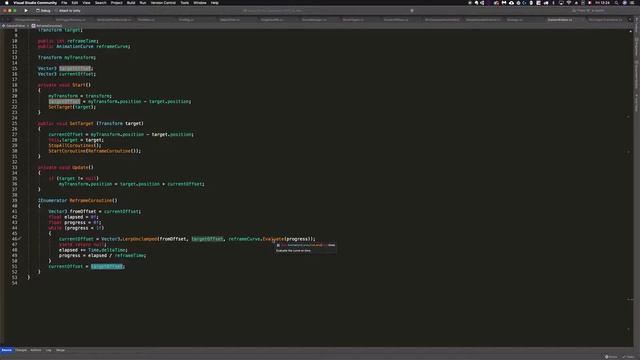Click the change marker beside line 46

[x=20, y=239]
